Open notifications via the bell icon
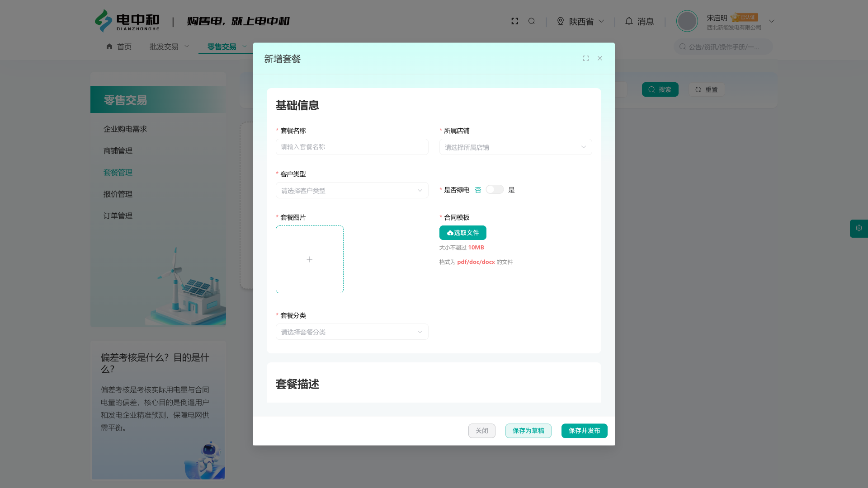 (629, 21)
